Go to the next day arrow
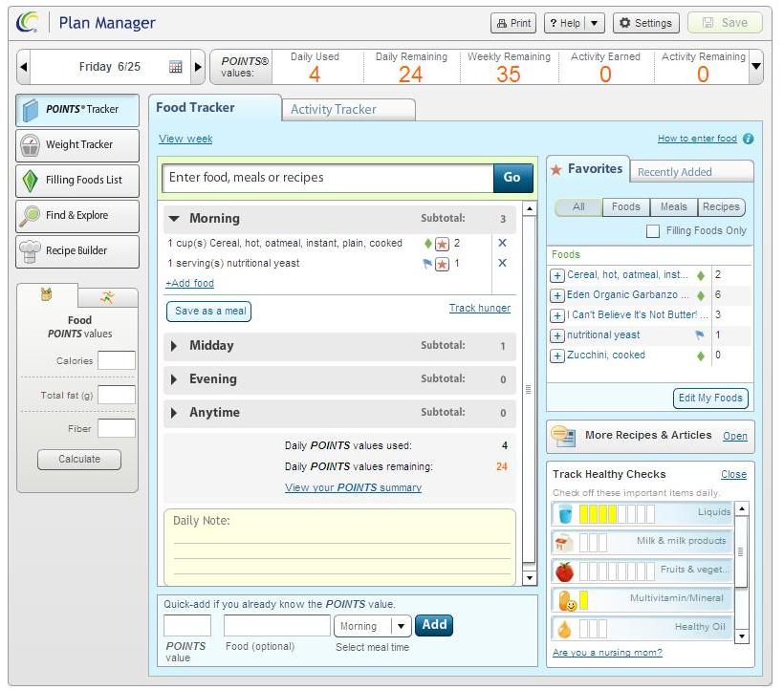 (x=198, y=67)
